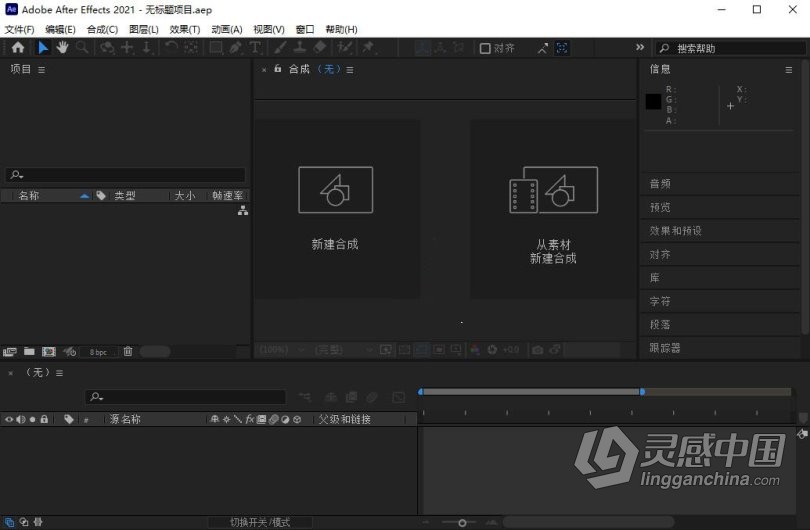Image resolution: width=810 pixels, height=530 pixels.
Task: Click the black color swatch in the 信息 panel
Action: 653,101
